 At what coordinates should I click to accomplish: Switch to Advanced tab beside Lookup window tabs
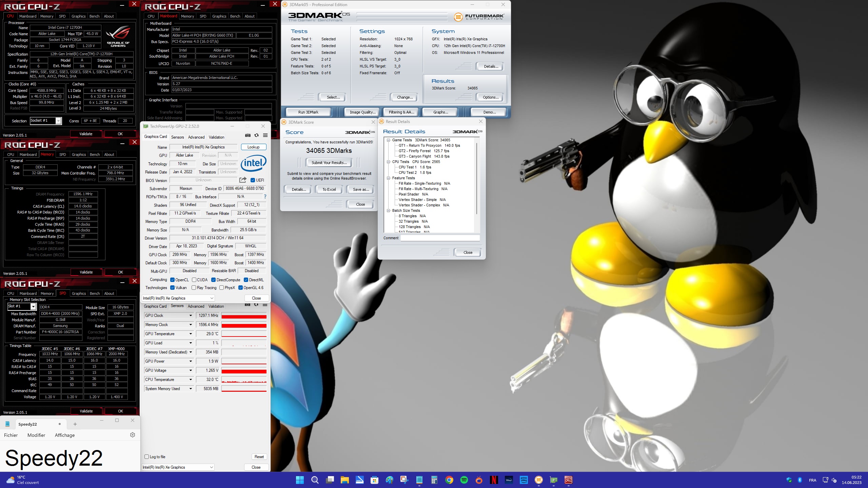click(196, 137)
